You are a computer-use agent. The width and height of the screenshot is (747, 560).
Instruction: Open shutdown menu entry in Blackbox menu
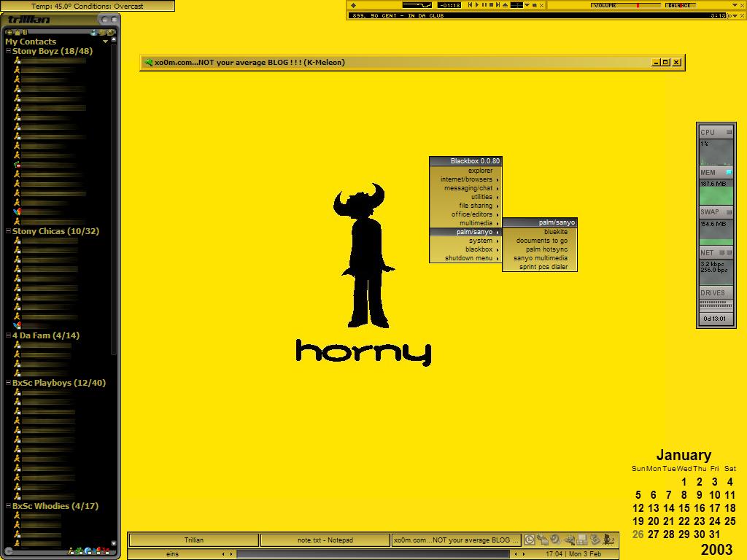[x=465, y=258]
